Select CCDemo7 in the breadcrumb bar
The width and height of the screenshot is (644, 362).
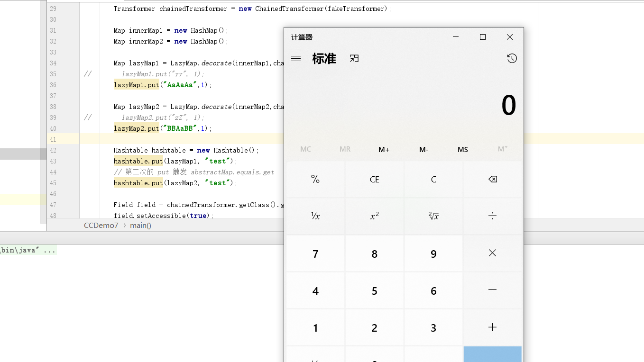(101, 225)
